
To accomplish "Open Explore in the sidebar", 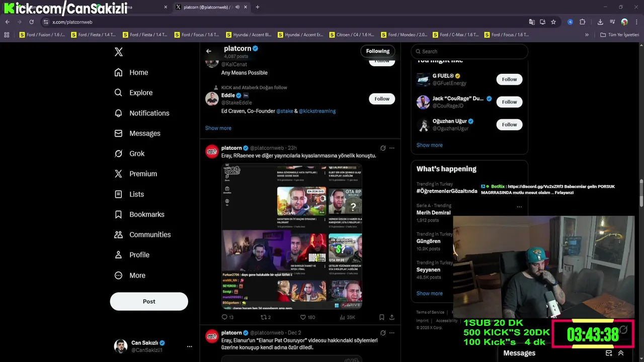I will [x=133, y=93].
